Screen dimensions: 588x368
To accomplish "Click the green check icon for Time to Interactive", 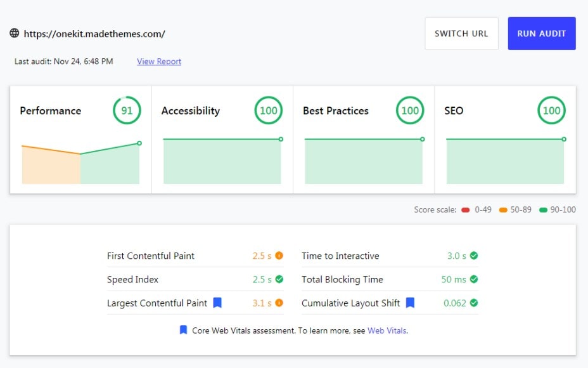I will coord(474,256).
